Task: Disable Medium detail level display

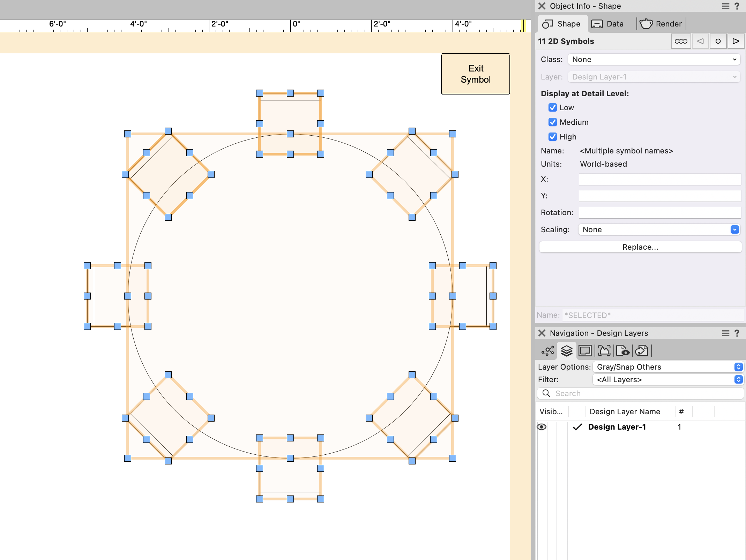Action: click(x=553, y=122)
